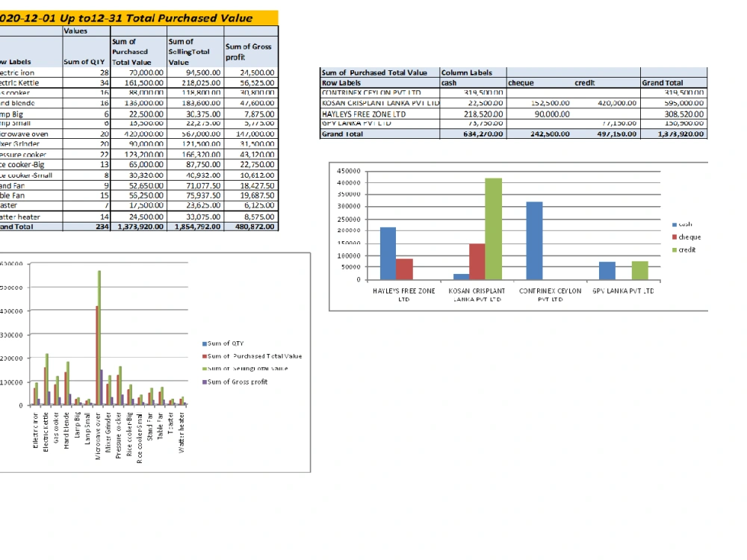Select the cheque grand total 242,500.00
The image size is (747, 560).
[540, 134]
